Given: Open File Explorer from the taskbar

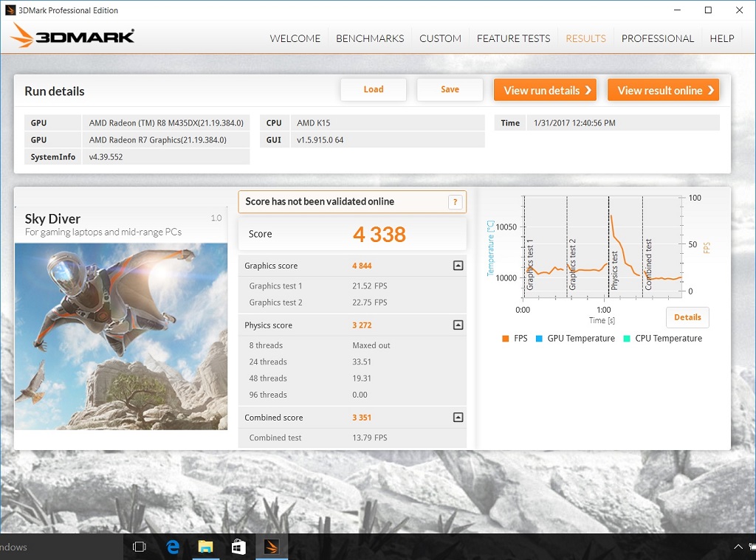Looking at the screenshot, I should point(205,547).
